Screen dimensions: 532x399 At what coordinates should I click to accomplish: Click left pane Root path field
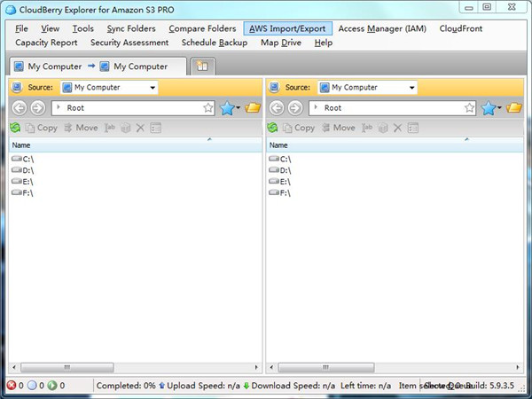pos(133,108)
